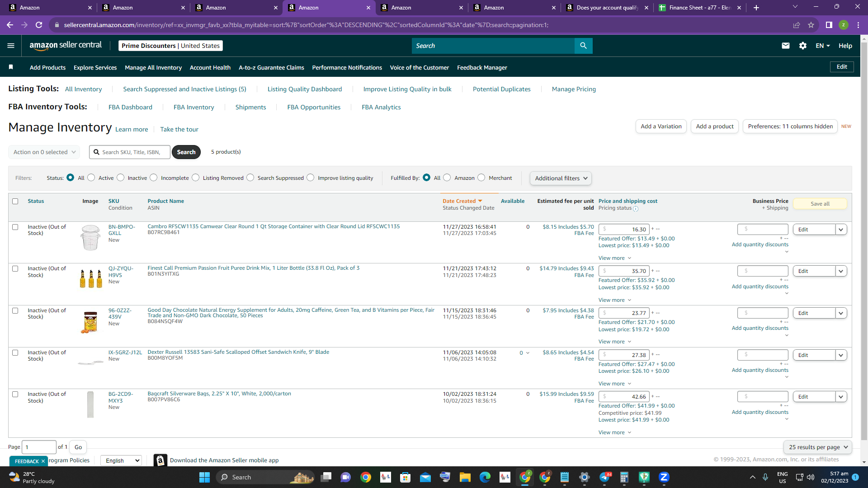Open Feedback Manager in the nav bar
The image size is (868, 488).
pos(482,67)
